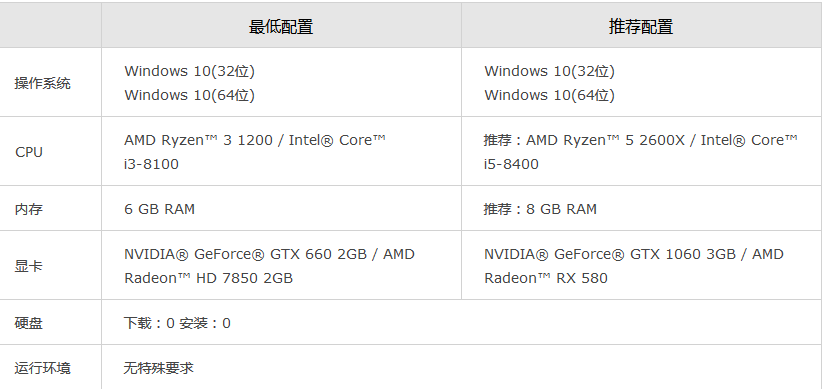Select the i5-8400 processor text
Image resolution: width=822 pixels, height=389 pixels.
tap(511, 164)
